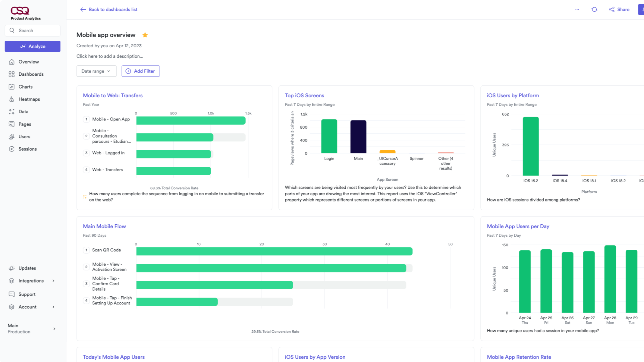Open Support from the sidebar

27,294
